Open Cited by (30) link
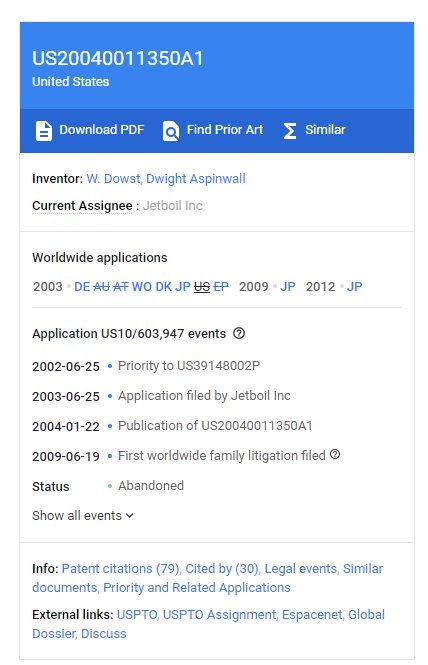Image resolution: width=428 pixels, height=665 pixels. tap(222, 568)
